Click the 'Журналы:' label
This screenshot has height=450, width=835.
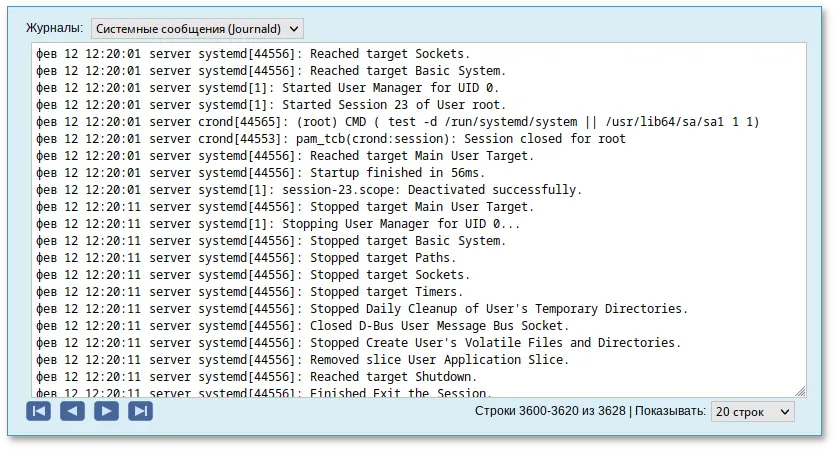click(x=55, y=28)
